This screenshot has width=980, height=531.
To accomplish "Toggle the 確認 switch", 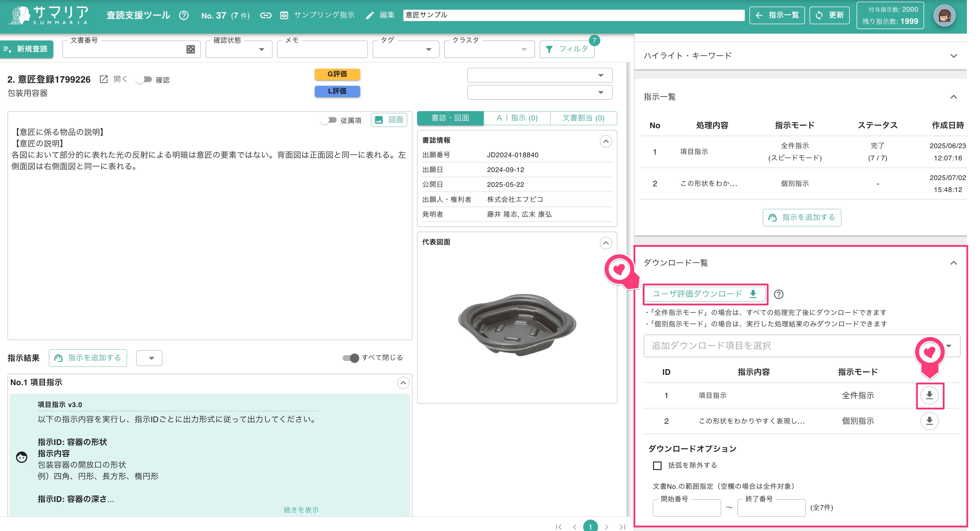I will click(144, 79).
